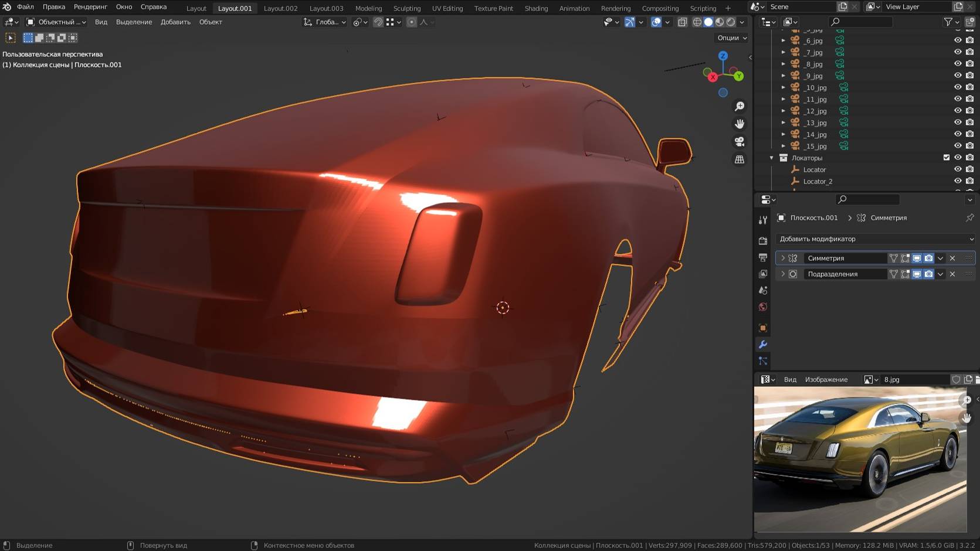Viewport: 980px width, 551px height.
Task: Switch perspective/orthographic grid icon
Action: point(740,159)
